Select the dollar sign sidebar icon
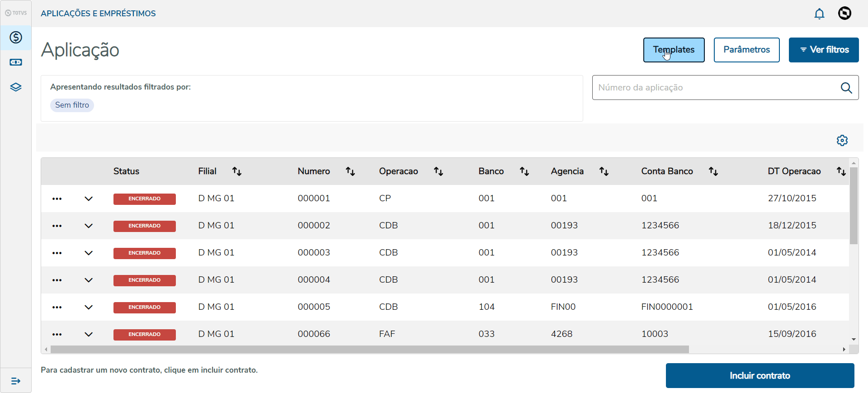The height and width of the screenshot is (393, 868). click(x=16, y=37)
